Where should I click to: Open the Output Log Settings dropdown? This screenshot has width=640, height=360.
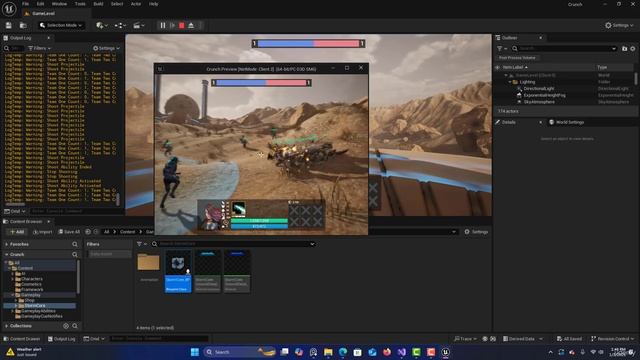tap(106, 48)
